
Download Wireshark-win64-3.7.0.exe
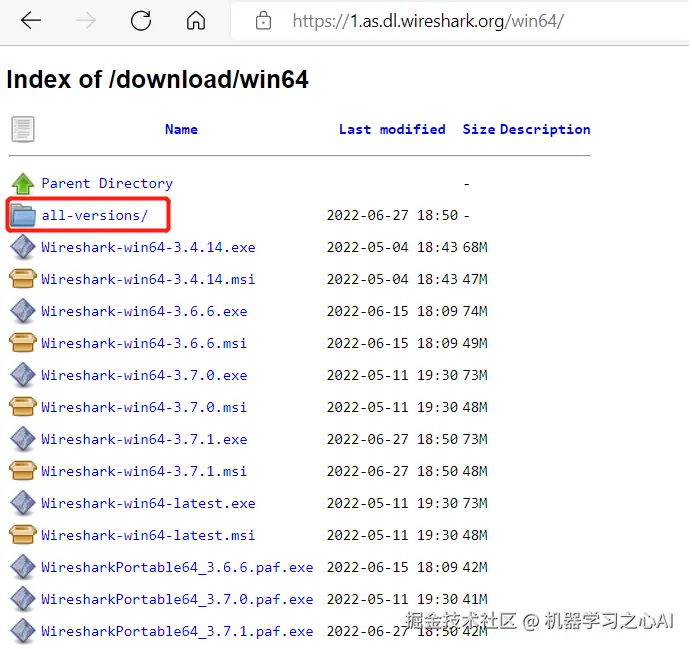click(144, 375)
